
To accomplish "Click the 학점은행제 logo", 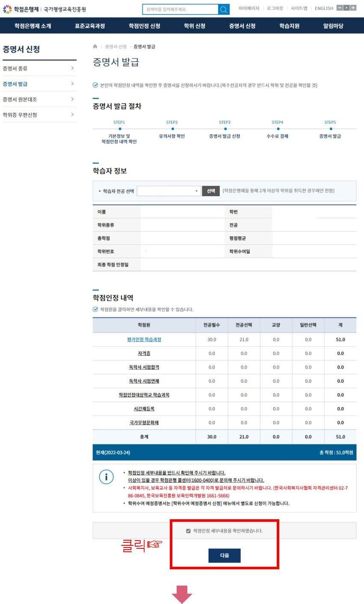I will pos(21,9).
